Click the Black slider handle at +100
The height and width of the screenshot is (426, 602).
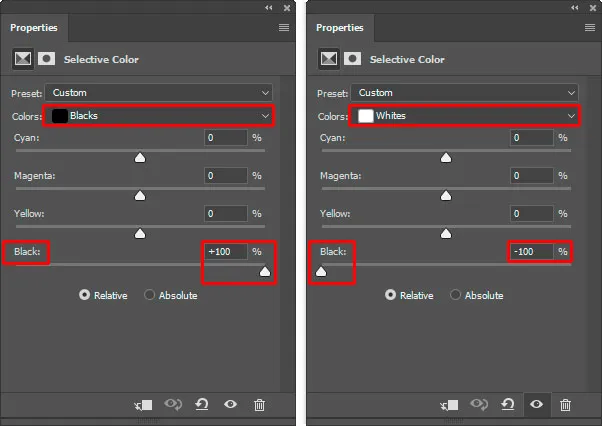point(265,272)
